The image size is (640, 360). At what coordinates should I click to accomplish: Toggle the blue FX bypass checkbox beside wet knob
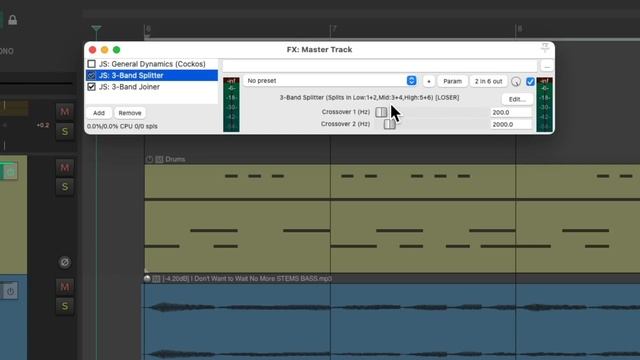point(530,81)
